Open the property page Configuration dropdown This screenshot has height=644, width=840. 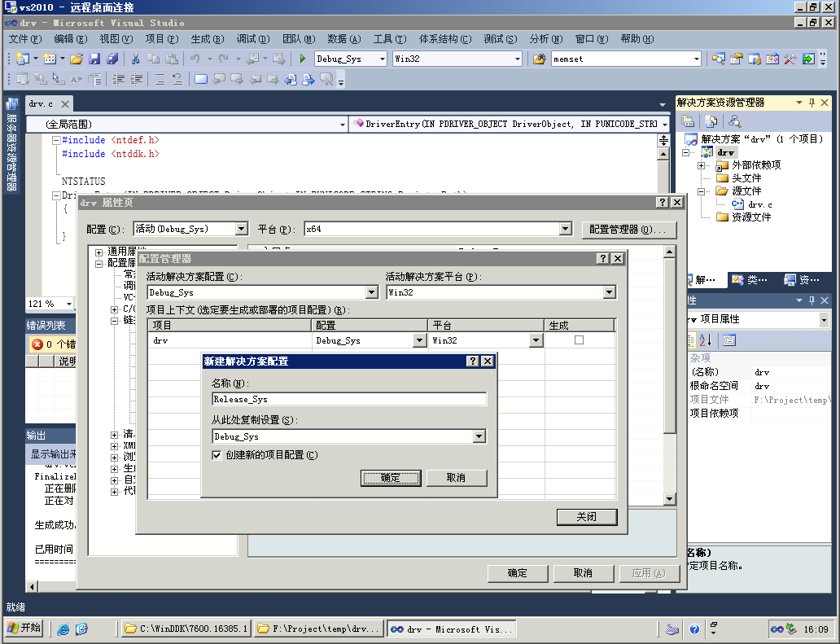point(242,230)
